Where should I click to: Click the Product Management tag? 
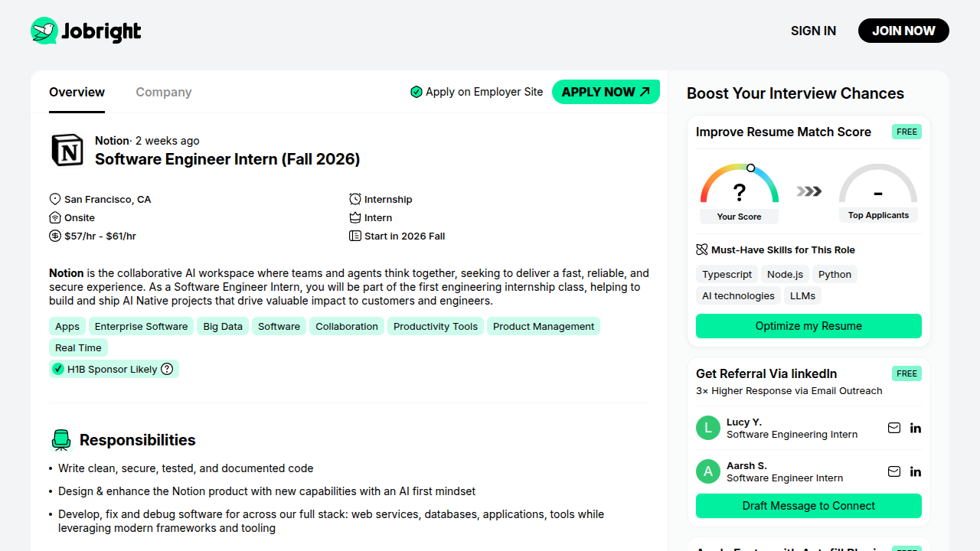544,326
